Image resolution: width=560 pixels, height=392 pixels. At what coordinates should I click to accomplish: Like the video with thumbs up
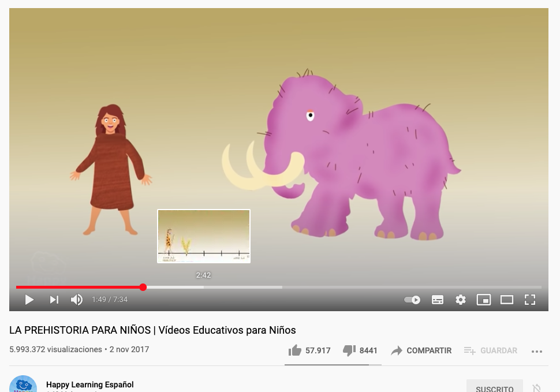[x=309, y=350]
